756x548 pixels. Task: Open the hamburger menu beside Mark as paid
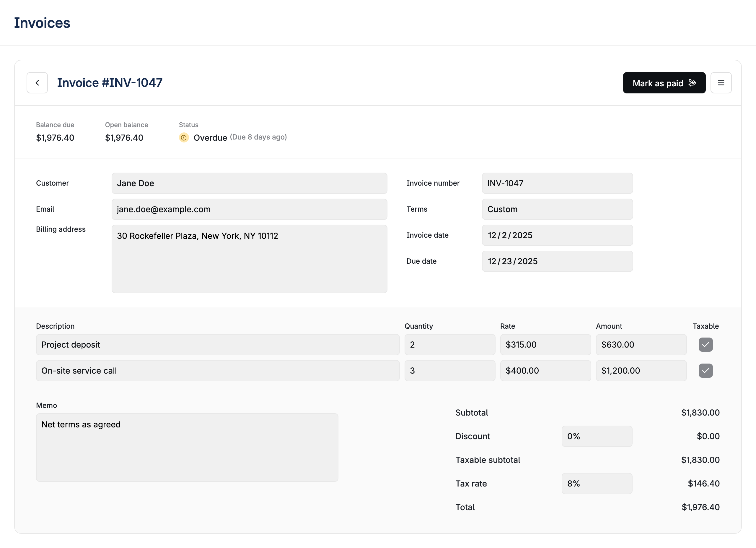(721, 83)
